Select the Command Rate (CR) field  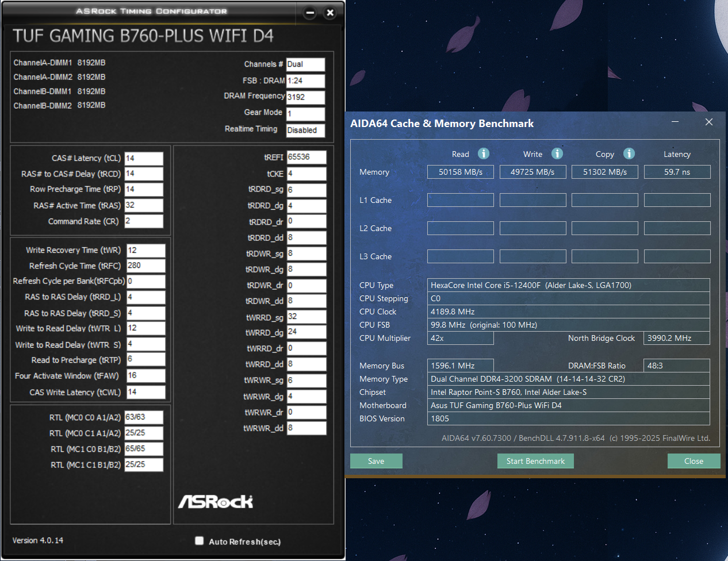coord(144,221)
